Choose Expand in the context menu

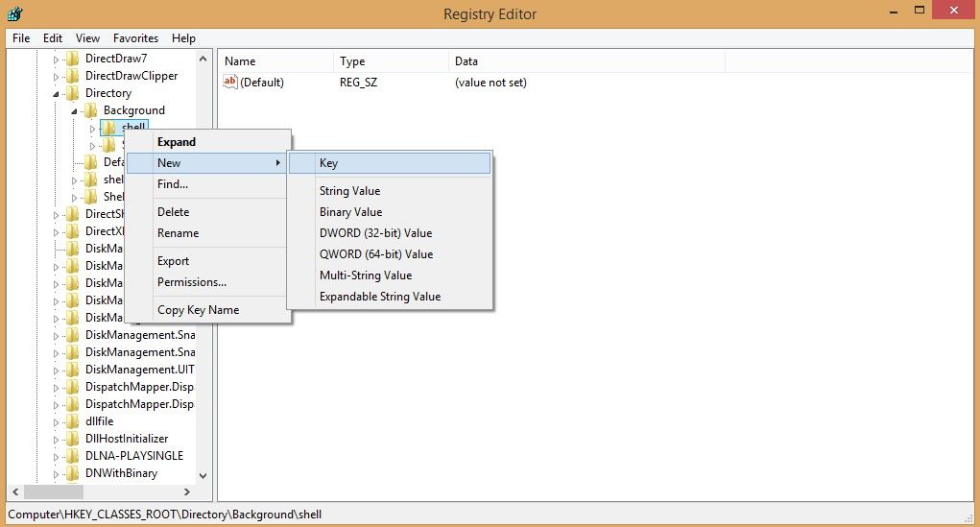pyautogui.click(x=208, y=142)
